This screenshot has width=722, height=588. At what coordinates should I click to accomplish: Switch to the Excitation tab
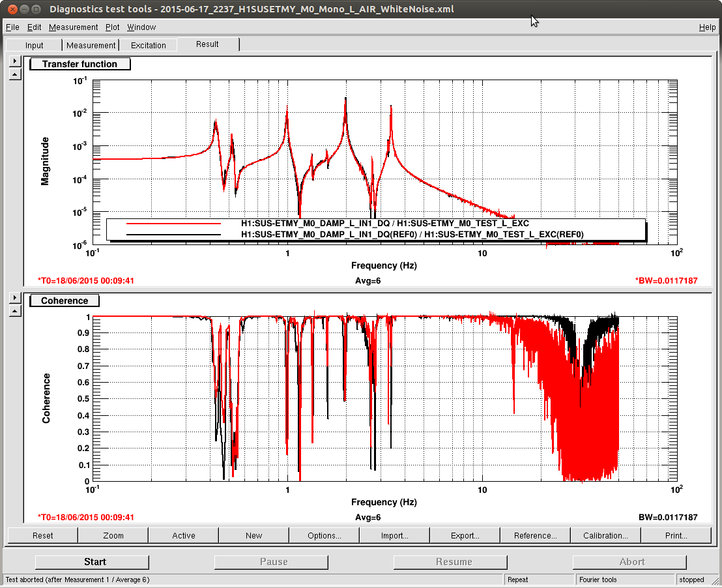coord(149,45)
